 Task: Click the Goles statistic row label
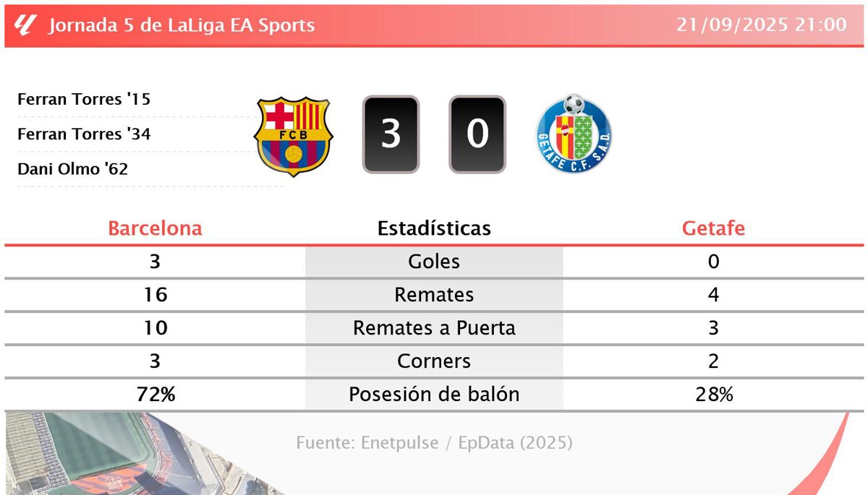(x=434, y=262)
